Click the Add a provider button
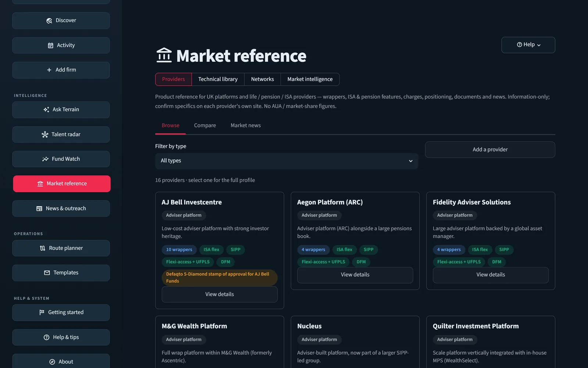The width and height of the screenshot is (588, 368). tap(490, 149)
